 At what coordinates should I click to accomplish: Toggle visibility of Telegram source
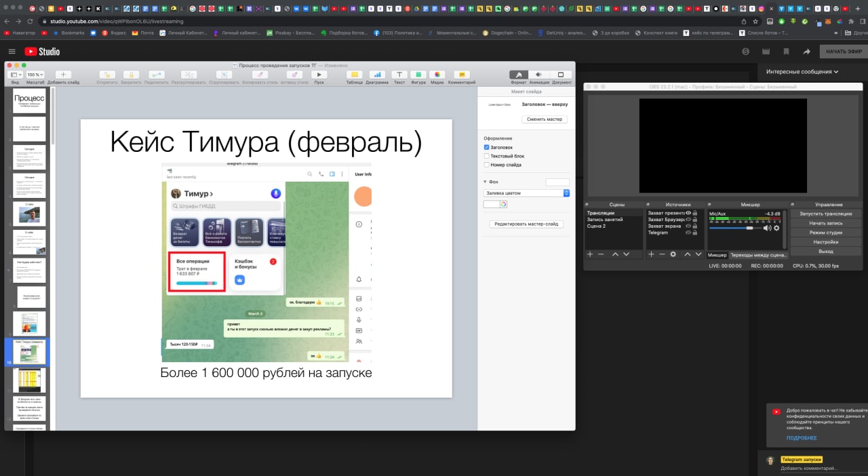pyautogui.click(x=688, y=233)
